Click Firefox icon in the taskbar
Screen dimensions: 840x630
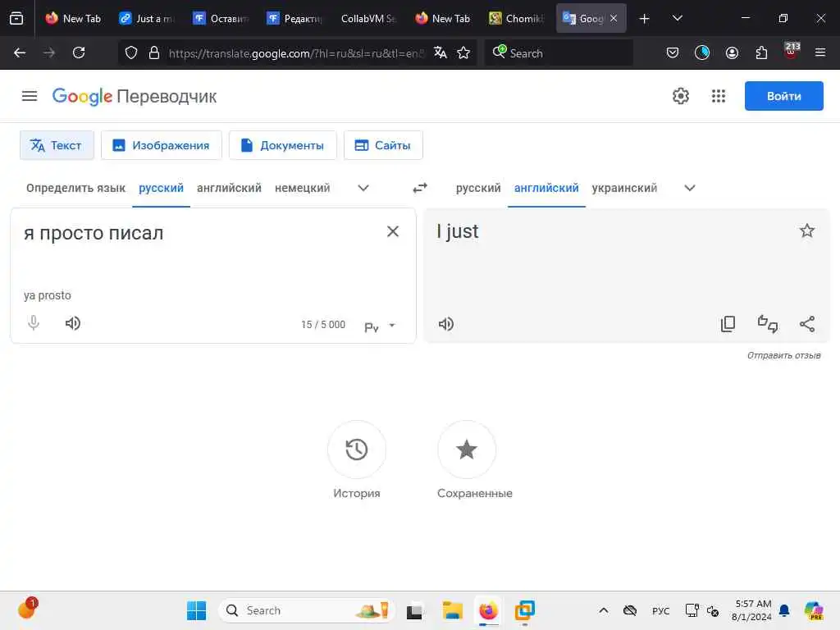point(488,610)
